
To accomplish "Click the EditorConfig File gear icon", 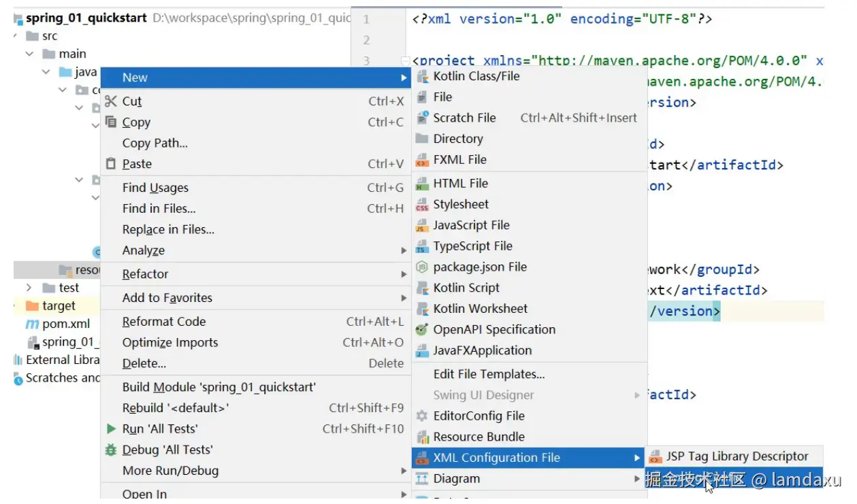I will click(422, 416).
